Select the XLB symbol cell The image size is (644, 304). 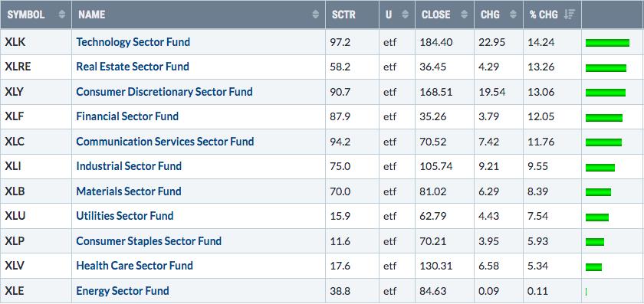pos(36,191)
